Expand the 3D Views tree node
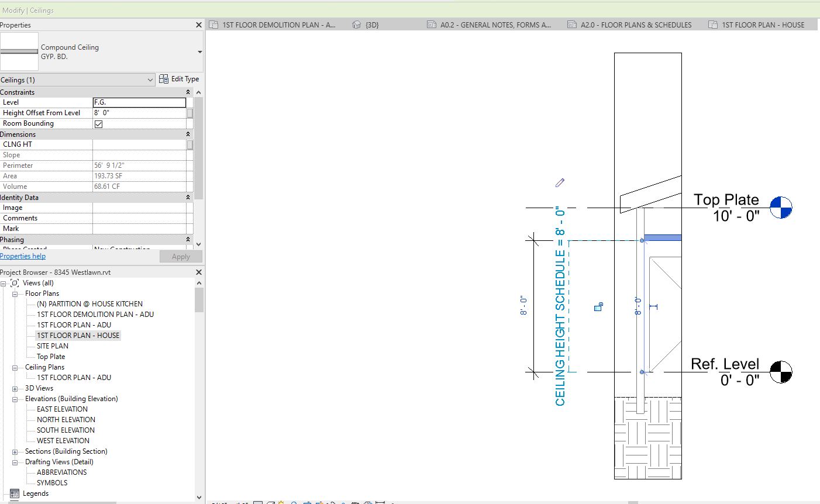The image size is (820, 504). 15,388
